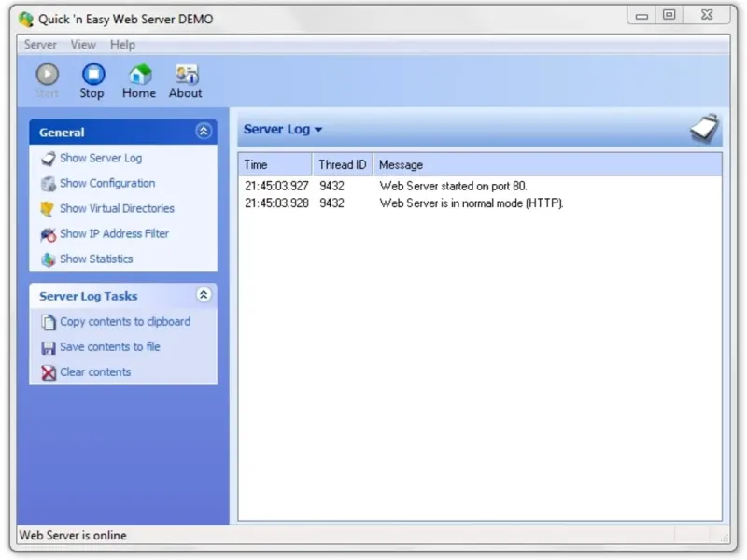Select log row 'Web Server started on port 80.'
The width and height of the screenshot is (747, 560).
480,186
